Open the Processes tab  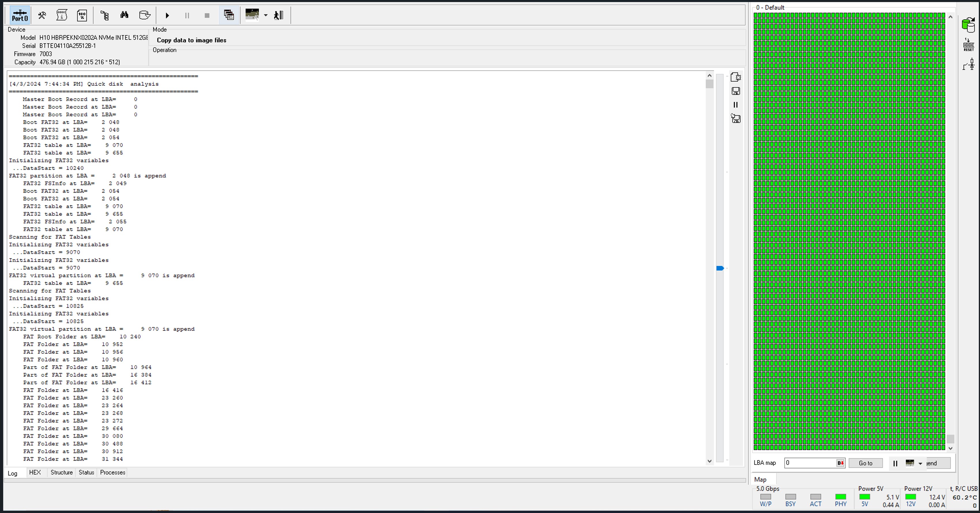pos(113,472)
